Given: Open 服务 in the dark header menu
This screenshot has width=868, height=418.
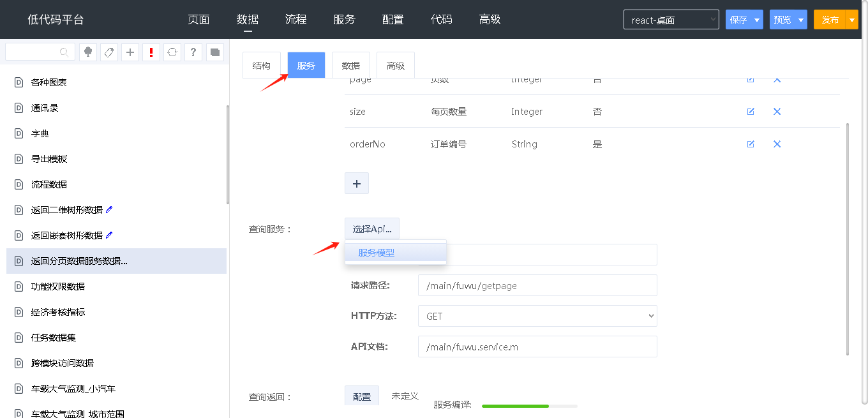Looking at the screenshot, I should click(x=344, y=20).
